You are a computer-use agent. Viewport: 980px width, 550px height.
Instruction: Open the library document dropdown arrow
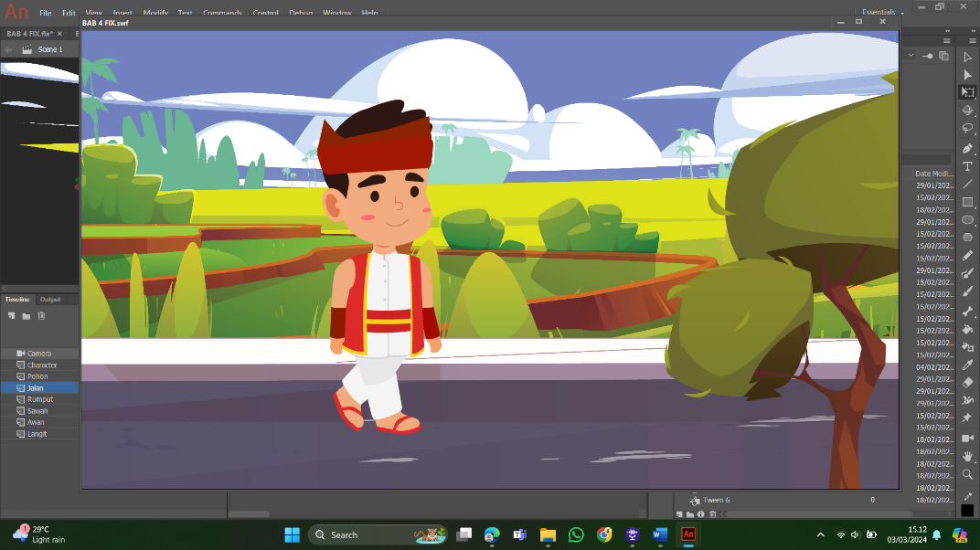[x=911, y=56]
